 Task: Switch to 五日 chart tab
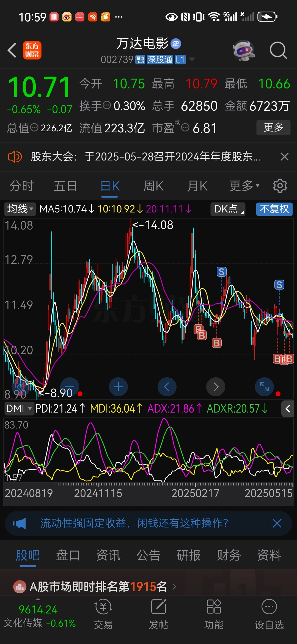[x=65, y=186]
